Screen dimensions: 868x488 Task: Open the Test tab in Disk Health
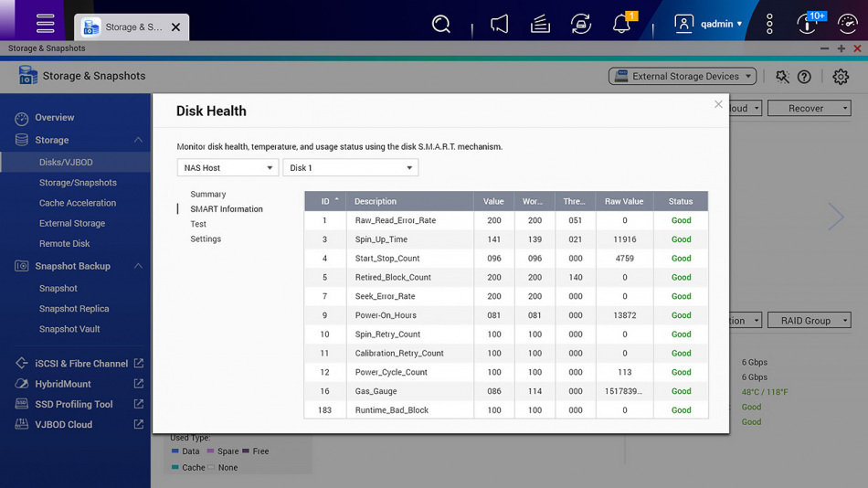(198, 224)
